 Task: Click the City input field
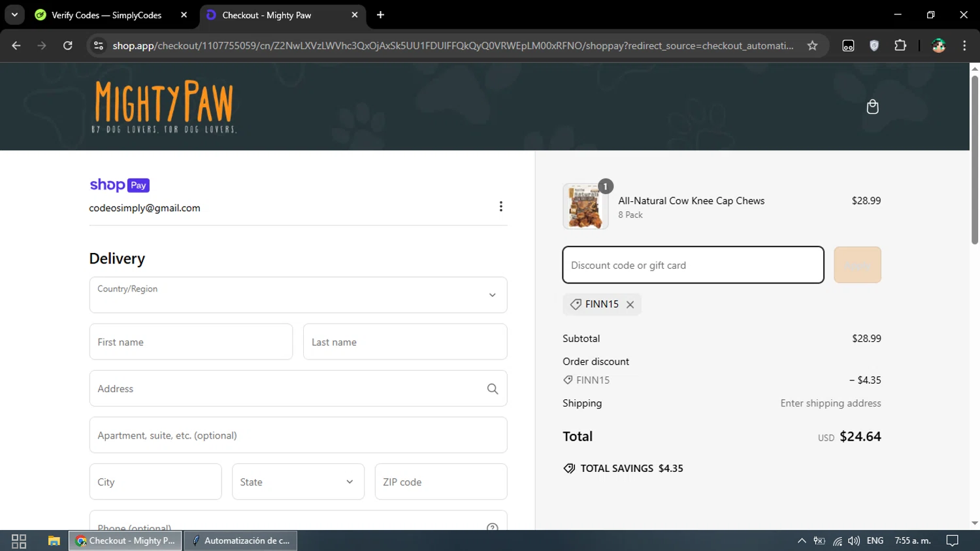click(x=155, y=482)
